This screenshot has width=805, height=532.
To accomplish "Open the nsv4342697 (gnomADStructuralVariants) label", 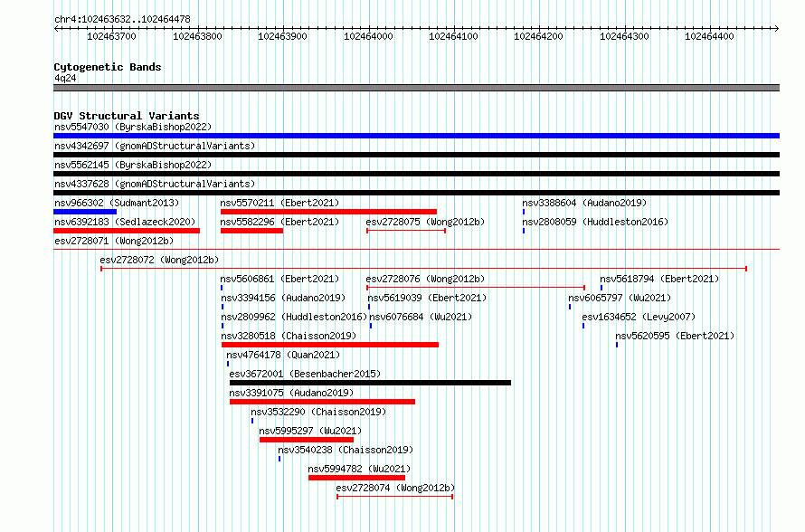I will 155,146.
